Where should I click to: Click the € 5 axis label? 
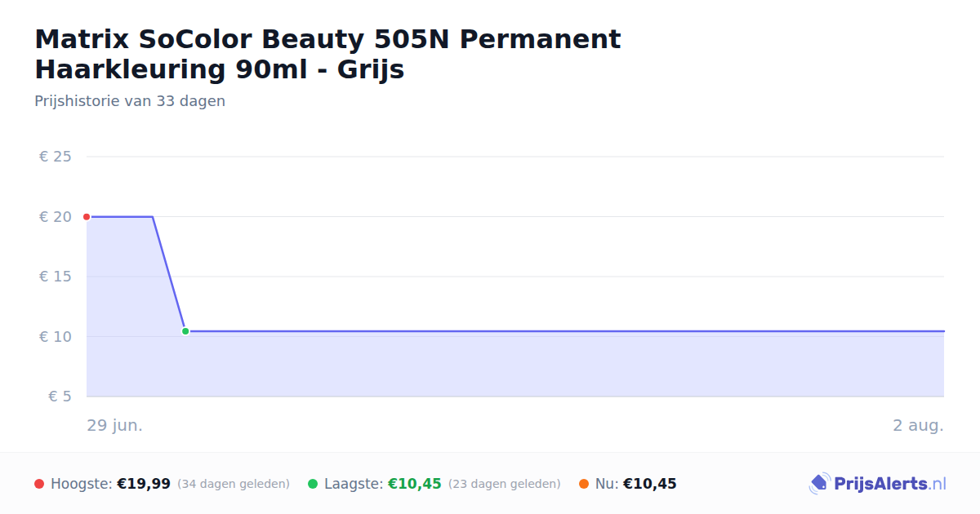pos(60,397)
